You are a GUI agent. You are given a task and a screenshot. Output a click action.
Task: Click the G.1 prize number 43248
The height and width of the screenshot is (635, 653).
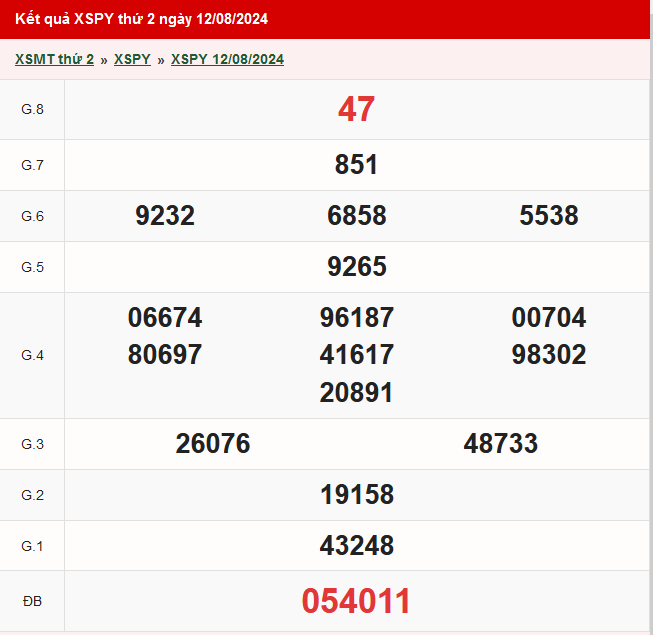point(357,546)
